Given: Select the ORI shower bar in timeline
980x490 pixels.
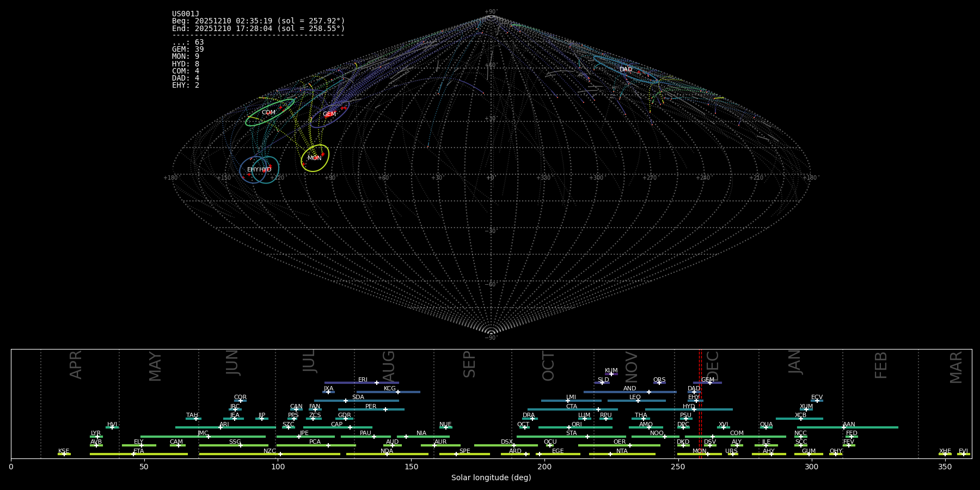Looking at the screenshot, I should tap(575, 427).
